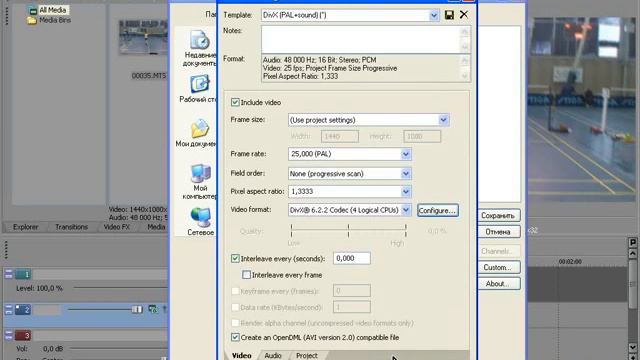
Task: Open the Explorer tab in main window
Action: [x=25, y=227]
